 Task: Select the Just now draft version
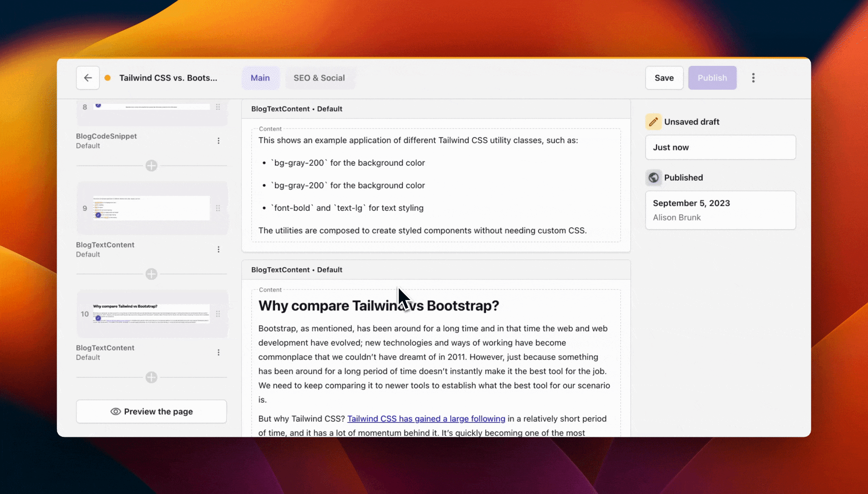(720, 147)
